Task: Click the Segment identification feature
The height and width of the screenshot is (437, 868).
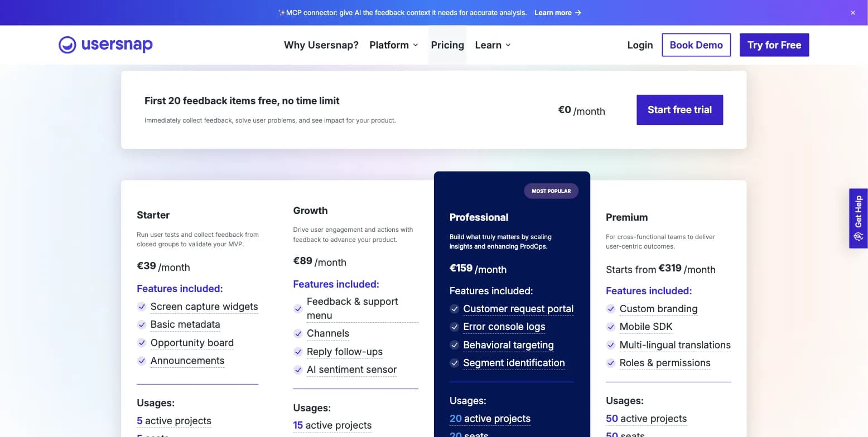Action: coord(514,363)
